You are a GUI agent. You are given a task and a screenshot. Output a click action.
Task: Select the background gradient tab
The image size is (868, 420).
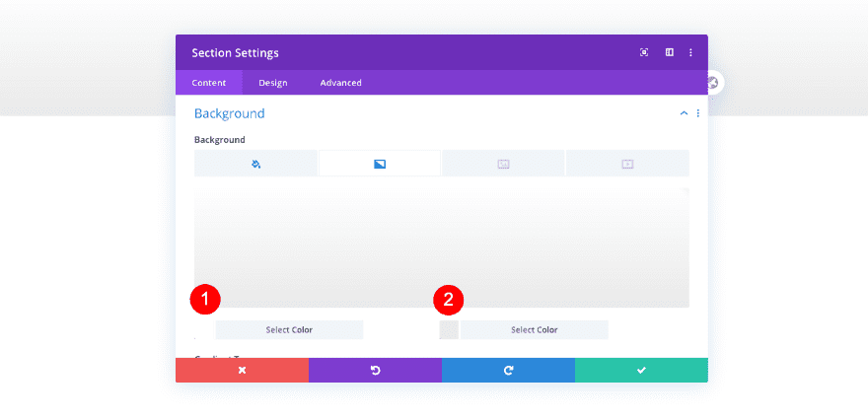tap(380, 164)
